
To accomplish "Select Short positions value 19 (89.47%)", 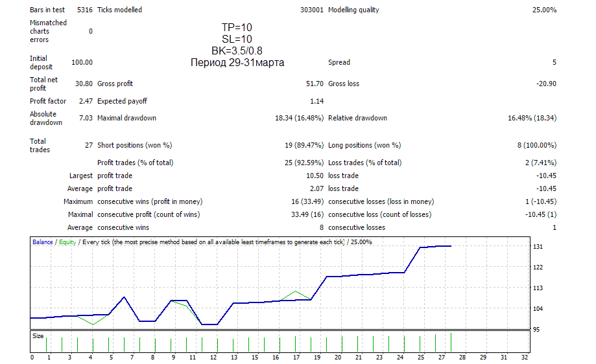I will click(x=304, y=145).
